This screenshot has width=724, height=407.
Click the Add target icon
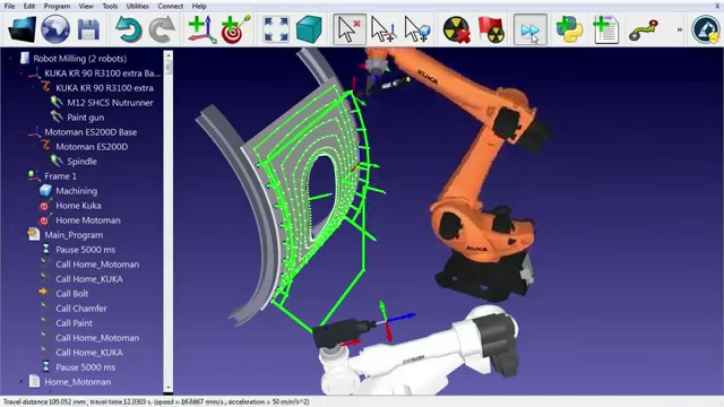[236, 29]
